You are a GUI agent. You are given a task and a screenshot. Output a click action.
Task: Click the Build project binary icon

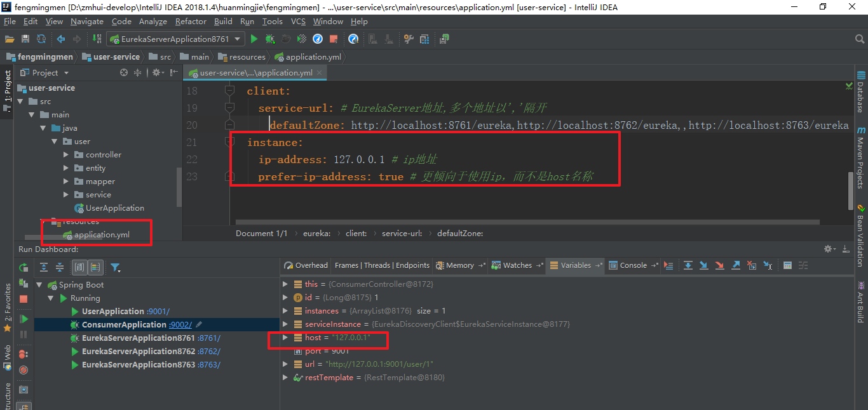click(x=98, y=39)
